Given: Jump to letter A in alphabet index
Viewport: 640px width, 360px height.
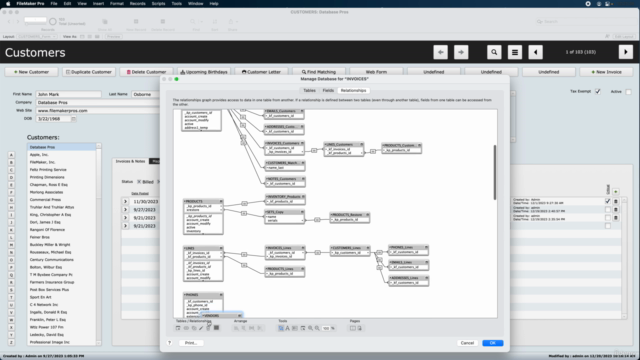Looking at the screenshot, I should pyautogui.click(x=11, y=155).
